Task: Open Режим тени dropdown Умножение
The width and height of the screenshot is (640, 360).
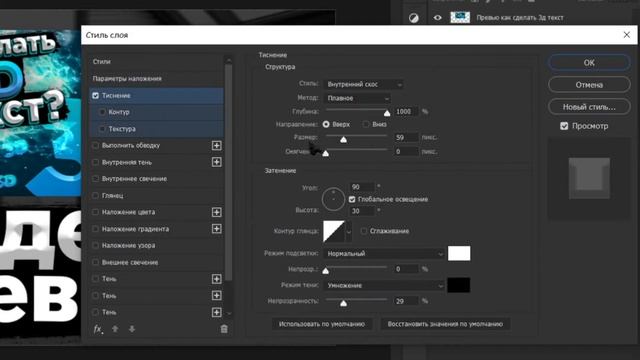Action: [384, 286]
